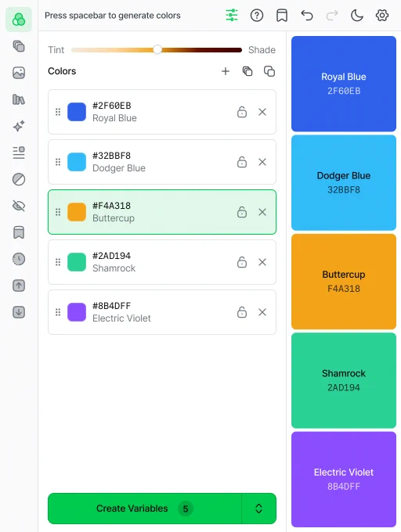The image size is (401, 532).
Task: Remove the Buttercup color row
Action: [262, 212]
